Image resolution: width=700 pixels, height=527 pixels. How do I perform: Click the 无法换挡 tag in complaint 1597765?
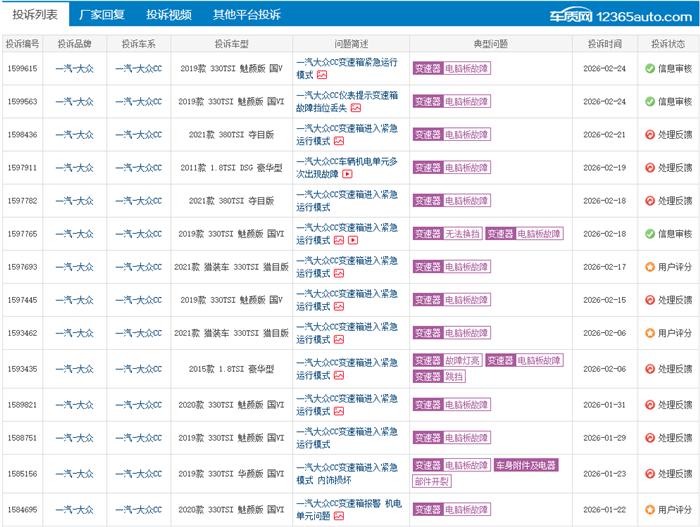point(462,234)
